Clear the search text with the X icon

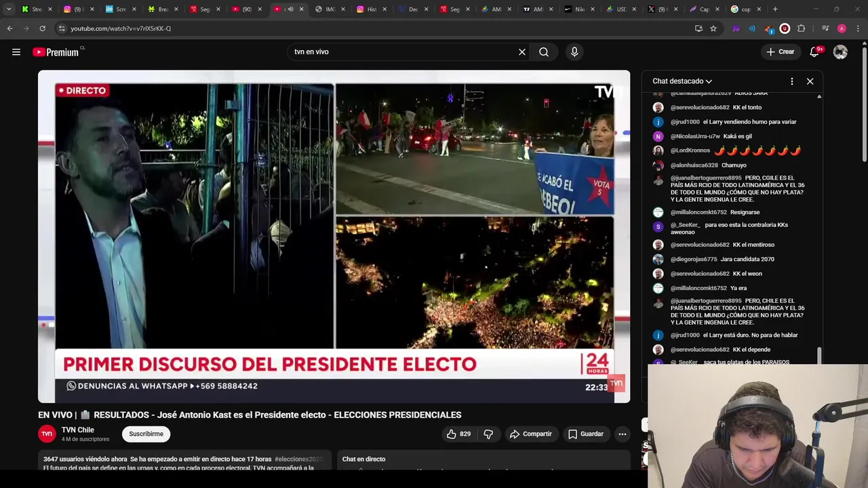(x=522, y=52)
